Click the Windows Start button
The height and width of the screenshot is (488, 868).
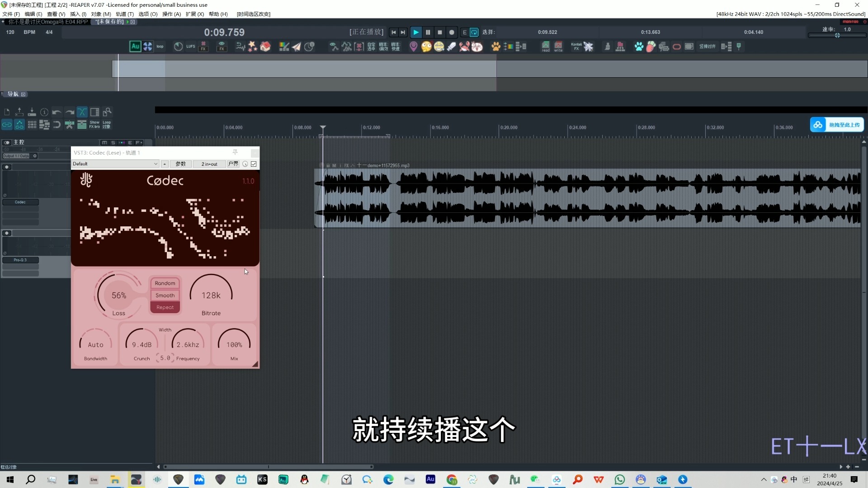click(10, 479)
